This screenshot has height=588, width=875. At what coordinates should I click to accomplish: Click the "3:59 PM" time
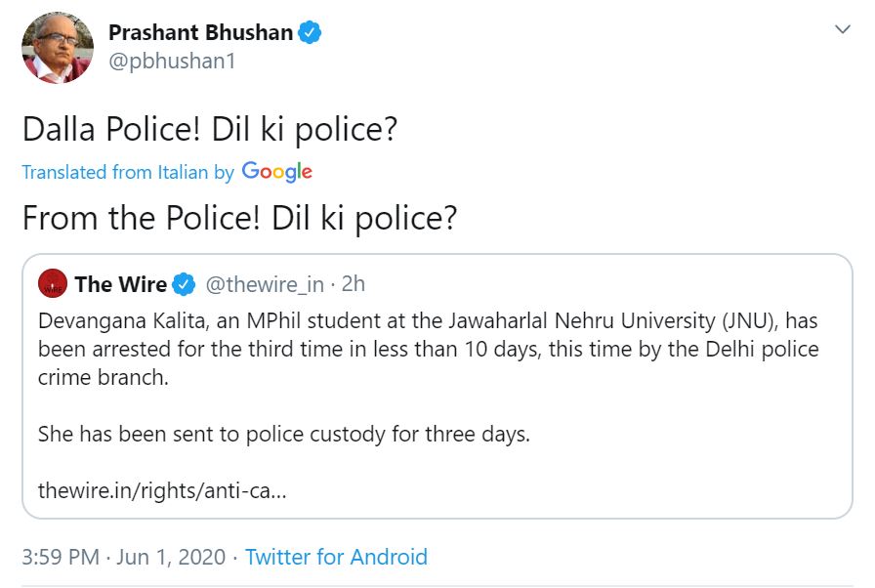click(61, 557)
